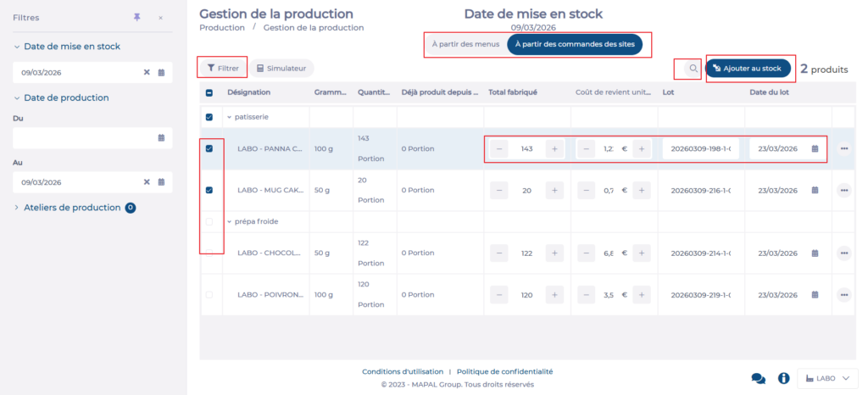The height and width of the screenshot is (395, 868).
Task: Check the prépa froide group checkbox
Action: click(209, 222)
